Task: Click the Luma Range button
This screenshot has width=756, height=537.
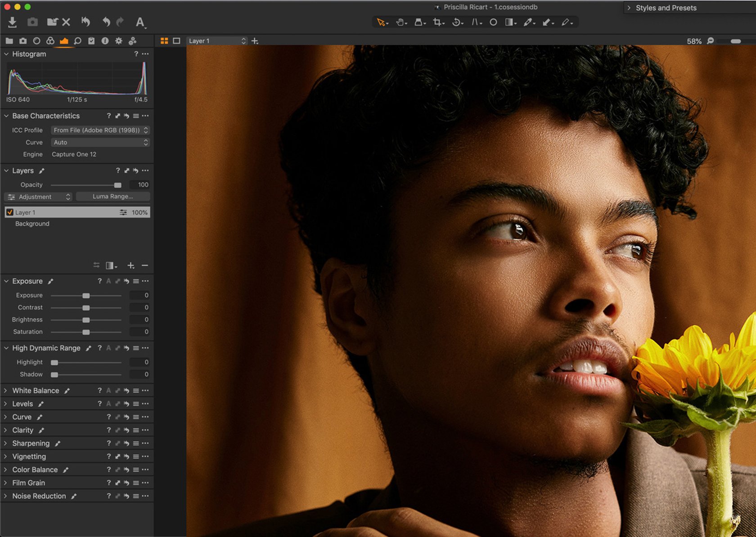Action: pyautogui.click(x=112, y=197)
